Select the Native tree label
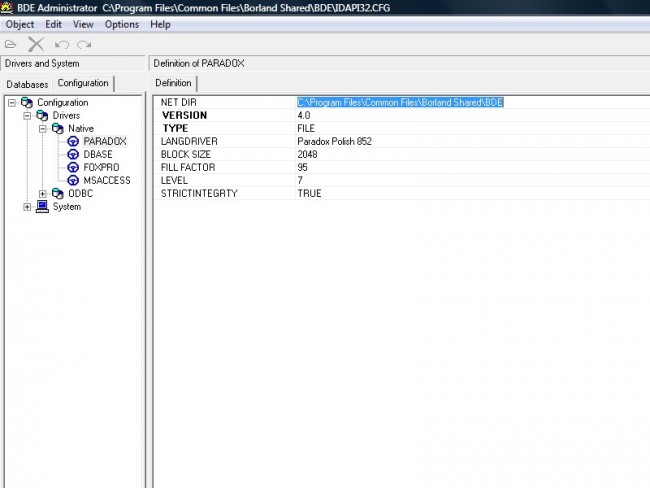 [x=81, y=129]
